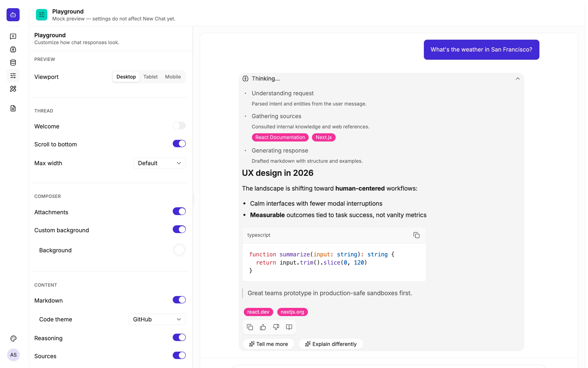Turn off Attachments toggle

[179, 211]
